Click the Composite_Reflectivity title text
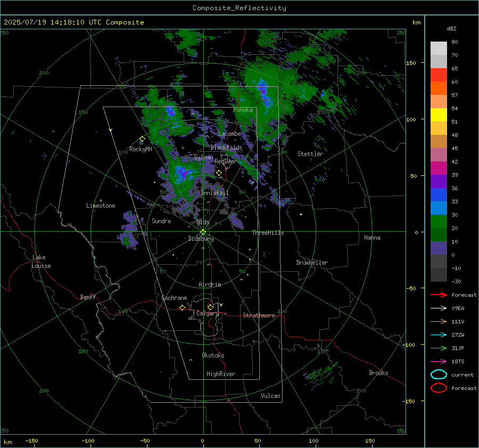The image size is (479, 448). tap(240, 8)
